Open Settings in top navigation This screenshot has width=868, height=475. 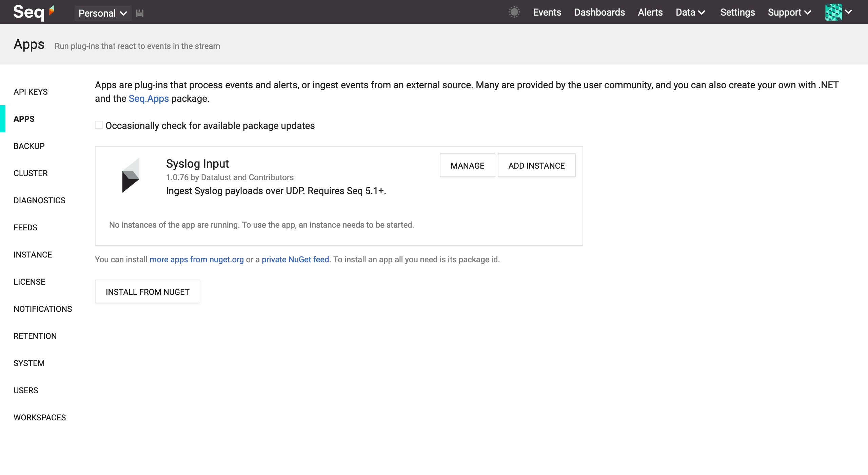(737, 12)
